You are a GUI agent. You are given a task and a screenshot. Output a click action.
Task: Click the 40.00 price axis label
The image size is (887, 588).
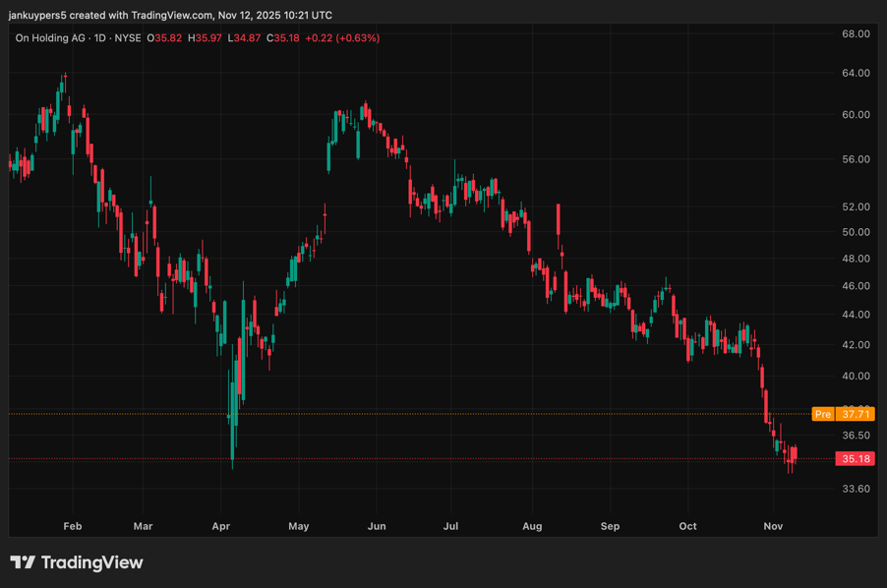pyautogui.click(x=856, y=376)
